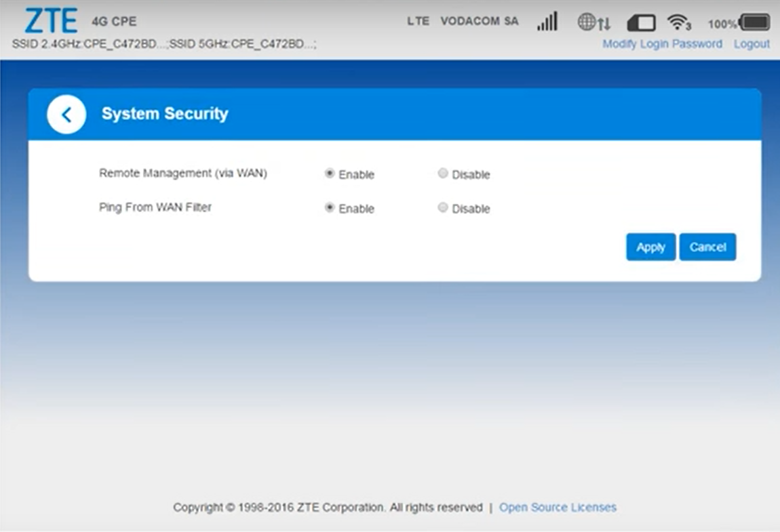Click the ZTE logo
This screenshot has width=780, height=532.
pyautogui.click(x=51, y=20)
